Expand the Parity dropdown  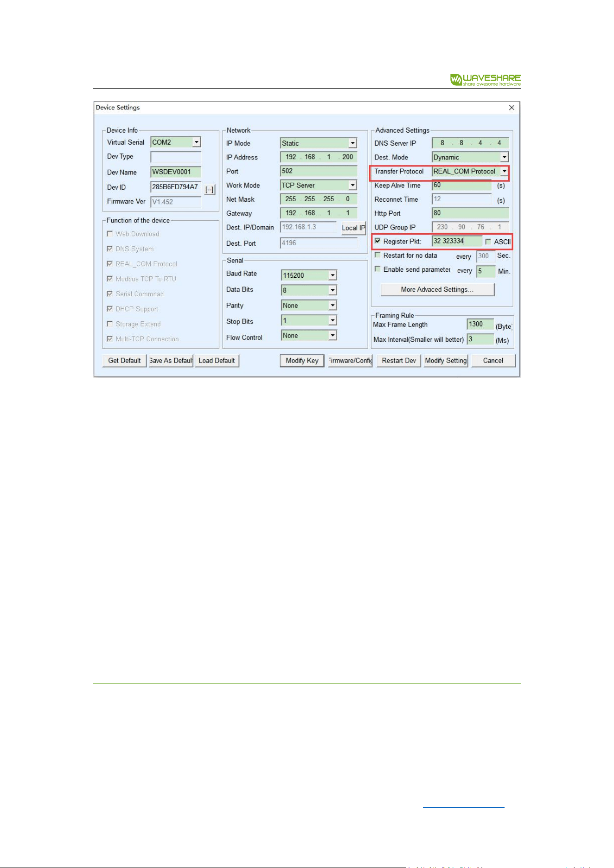(x=333, y=306)
